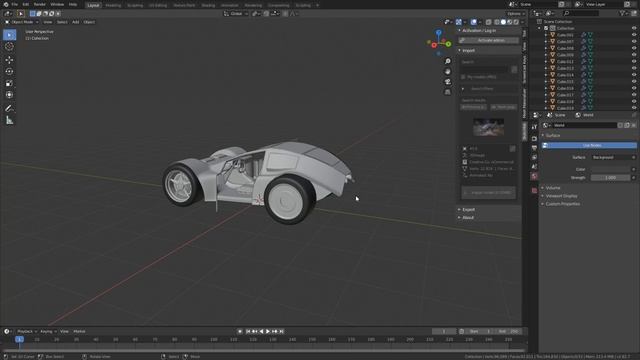This screenshot has width=640, height=360.
Task: Click the viewport zoom magnifier icon
Action: pyautogui.click(x=448, y=61)
